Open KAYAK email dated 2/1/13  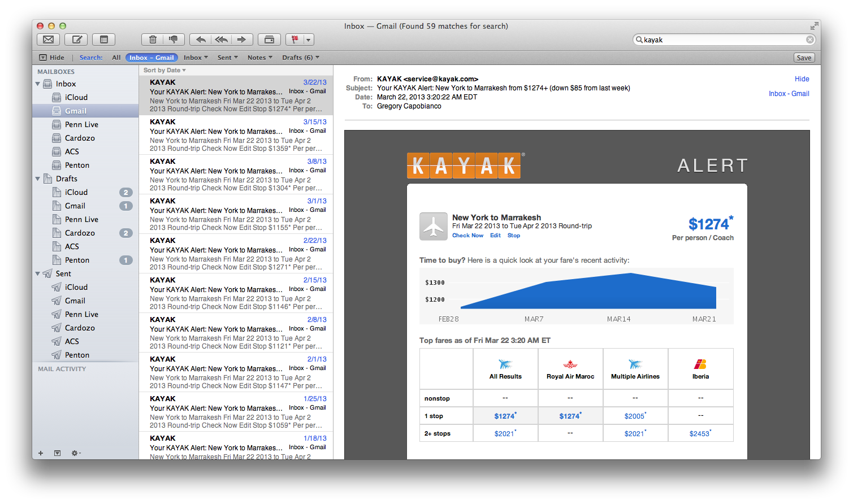[236, 372]
